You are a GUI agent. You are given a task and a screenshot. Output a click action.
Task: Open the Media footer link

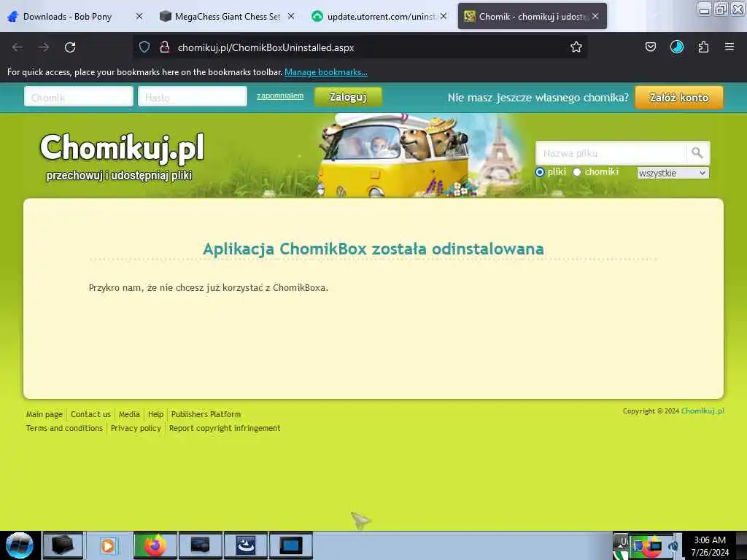point(129,414)
